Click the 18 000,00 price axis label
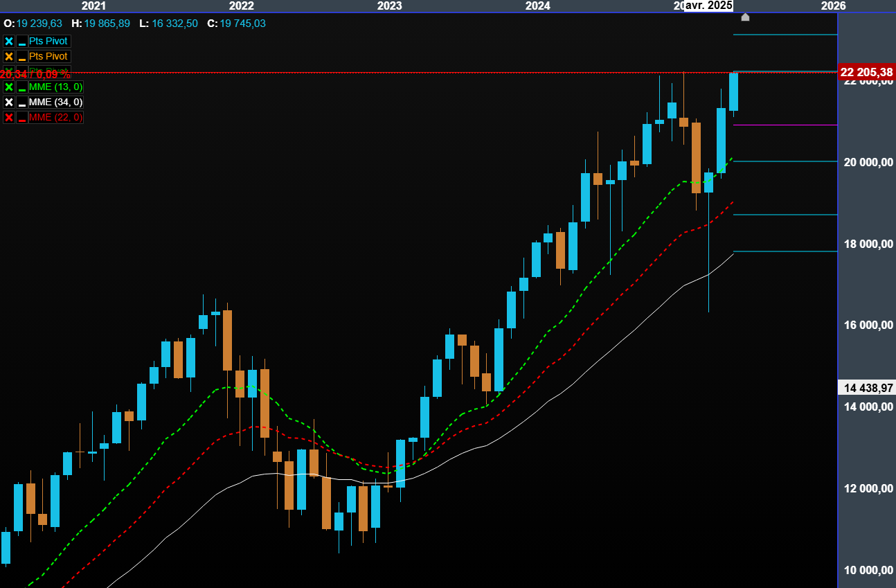Viewport: 896px width, 588px height. pos(867,244)
